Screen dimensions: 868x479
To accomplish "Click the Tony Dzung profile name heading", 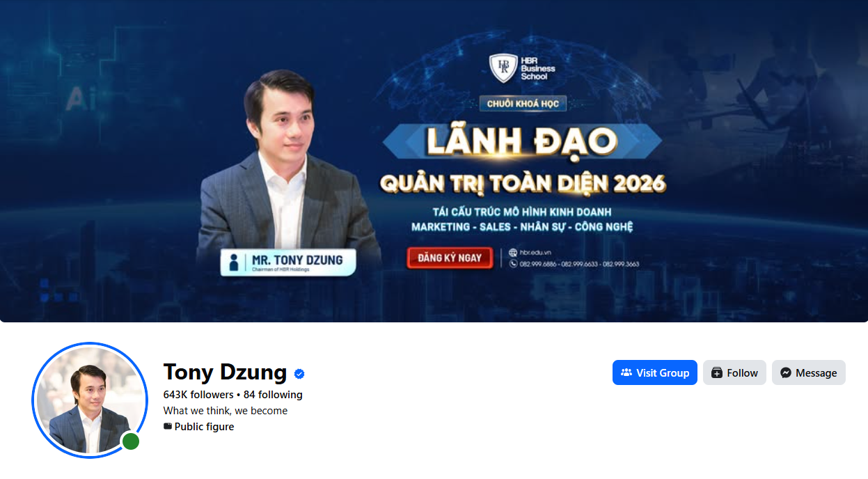I will tap(225, 372).
